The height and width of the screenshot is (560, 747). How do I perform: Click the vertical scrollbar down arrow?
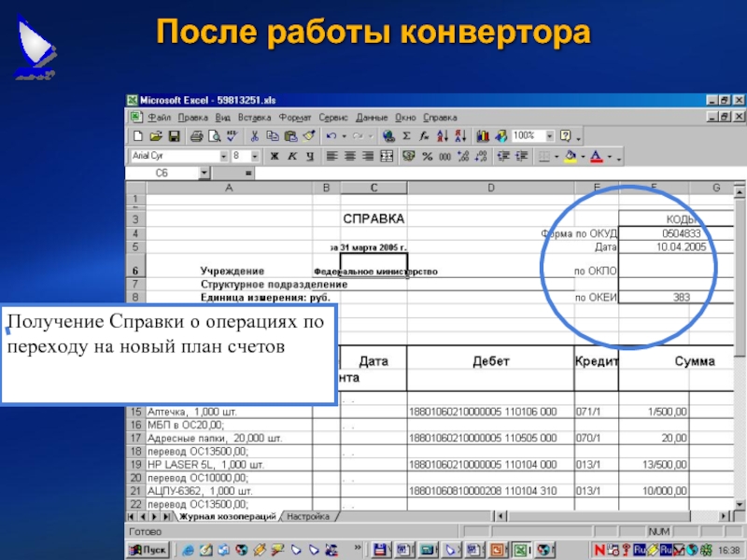739,504
